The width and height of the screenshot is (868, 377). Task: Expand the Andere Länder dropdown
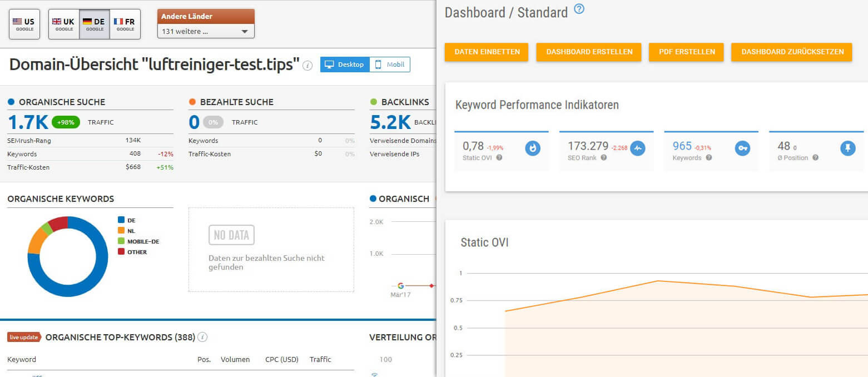(x=206, y=32)
